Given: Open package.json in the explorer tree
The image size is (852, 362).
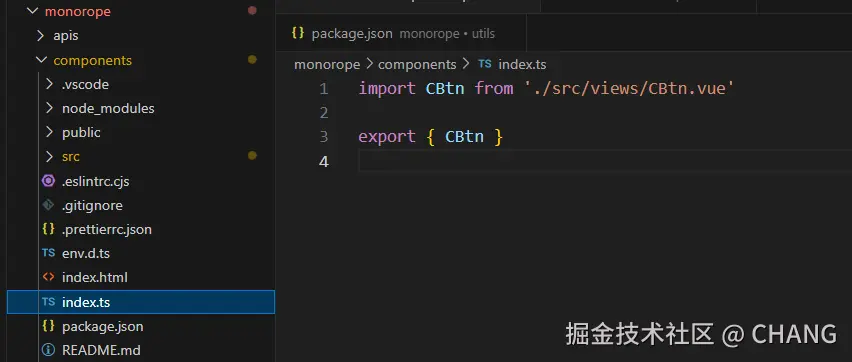Looking at the screenshot, I should pyautogui.click(x=103, y=327).
